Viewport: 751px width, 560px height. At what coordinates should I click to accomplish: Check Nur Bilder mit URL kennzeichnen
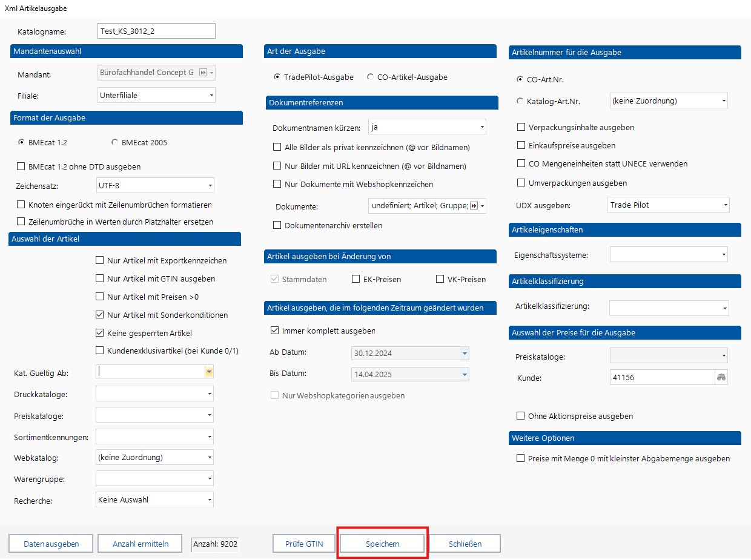[277, 166]
